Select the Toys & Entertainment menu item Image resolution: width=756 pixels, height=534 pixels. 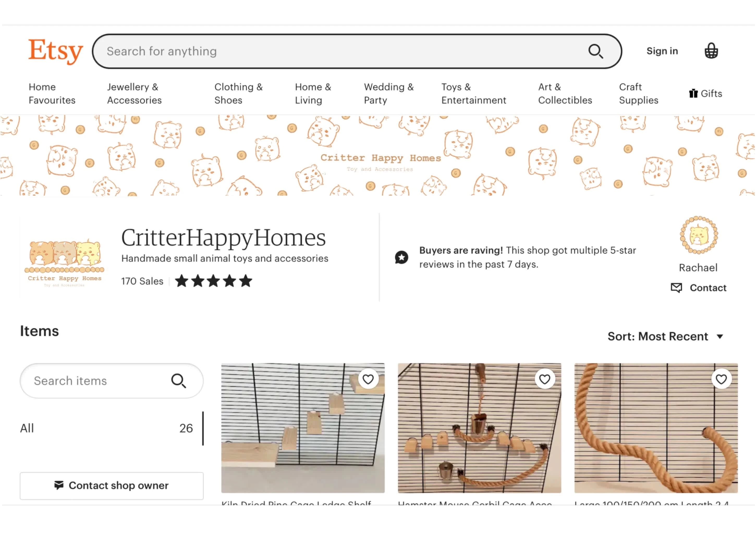[x=473, y=94]
